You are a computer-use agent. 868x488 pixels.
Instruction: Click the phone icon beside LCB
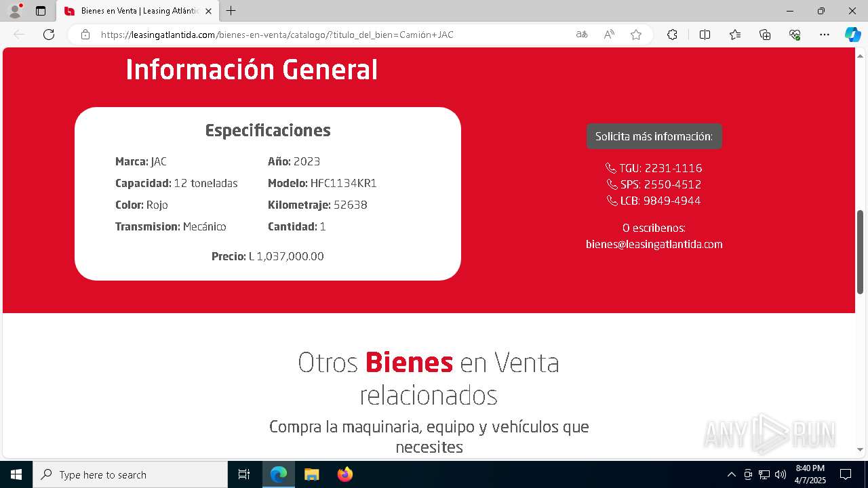click(x=612, y=201)
